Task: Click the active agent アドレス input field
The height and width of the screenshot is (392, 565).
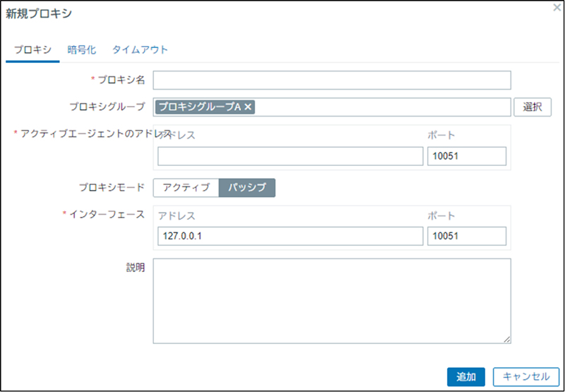Action: pyautogui.click(x=290, y=156)
